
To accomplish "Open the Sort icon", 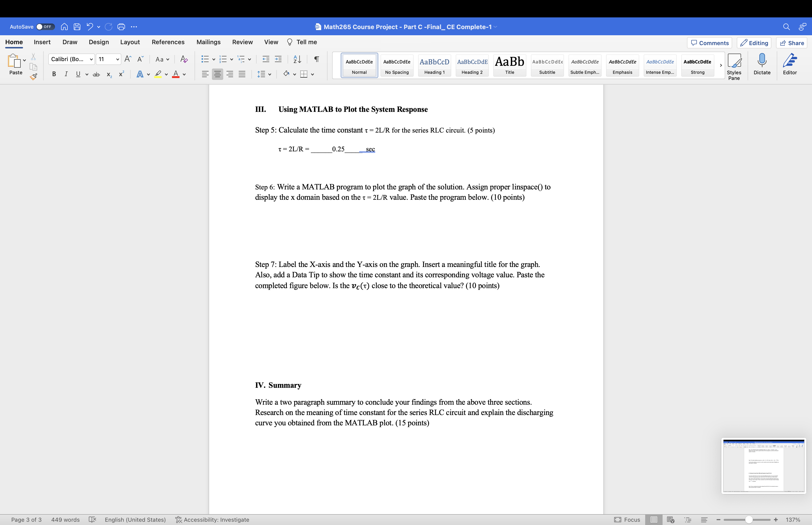I will [x=297, y=59].
